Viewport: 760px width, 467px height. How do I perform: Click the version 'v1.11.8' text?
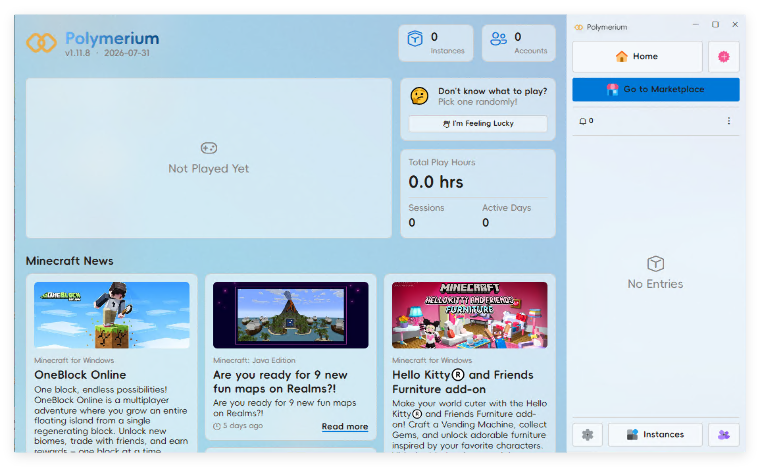(78, 53)
